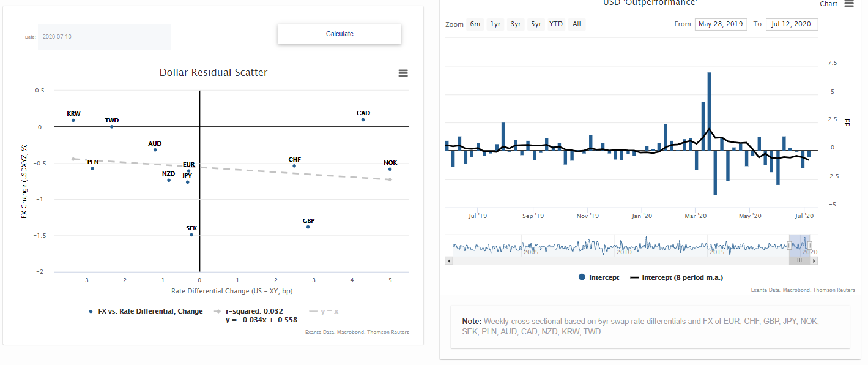The height and width of the screenshot is (365, 868).
Task: Toggle the Intercept 8 period m.a. legend
Action: pyautogui.click(x=676, y=277)
